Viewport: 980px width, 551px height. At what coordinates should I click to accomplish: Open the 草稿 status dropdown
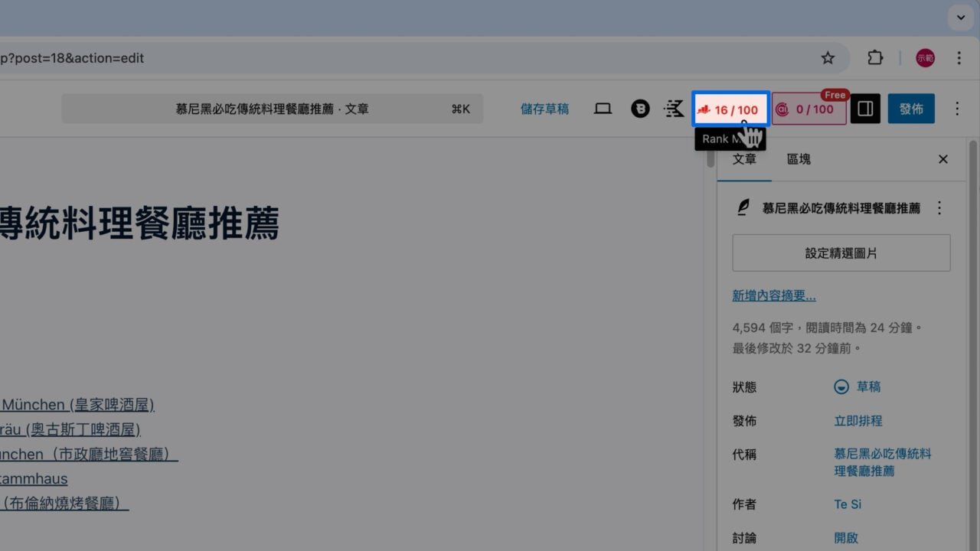coord(857,386)
